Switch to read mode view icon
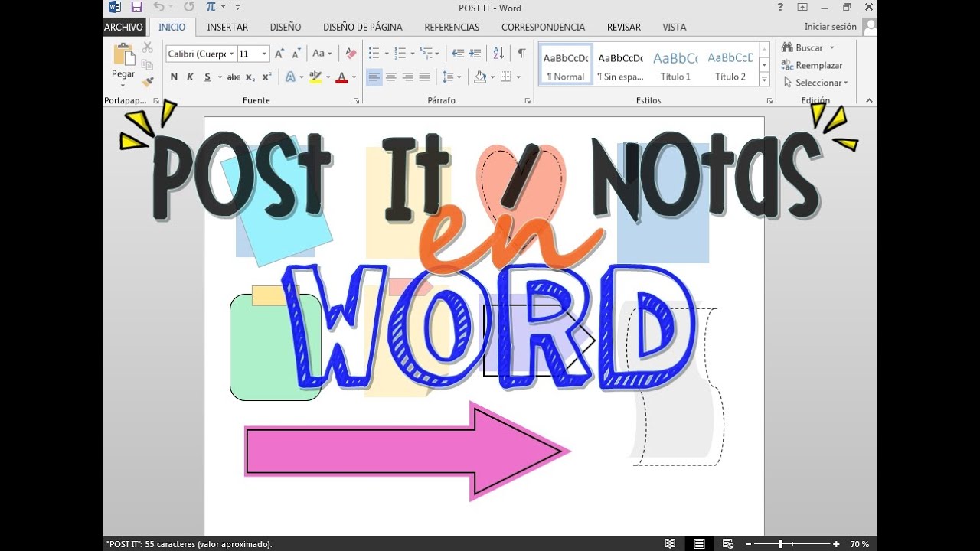Screen dimensions: 980x551 (670, 544)
